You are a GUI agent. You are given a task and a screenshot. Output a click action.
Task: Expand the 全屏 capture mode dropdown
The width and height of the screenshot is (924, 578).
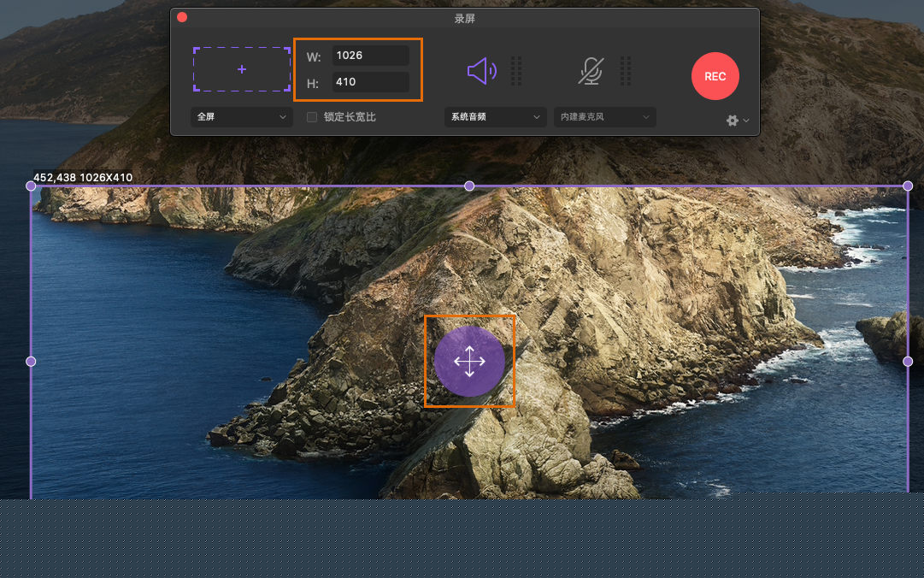242,117
